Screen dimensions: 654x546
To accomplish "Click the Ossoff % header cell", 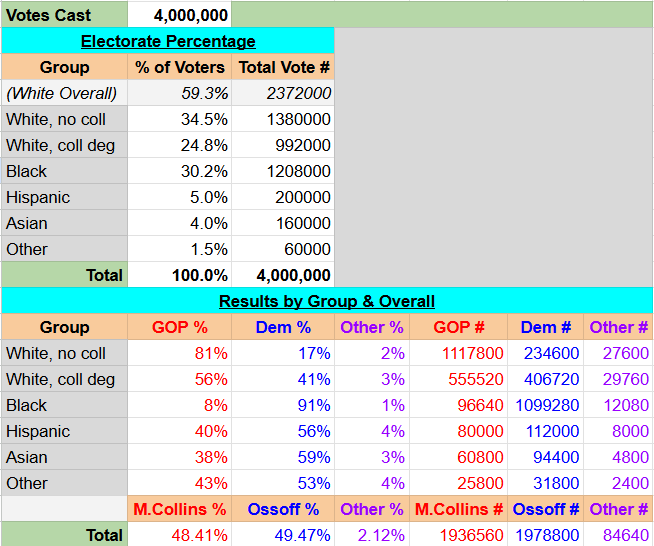I will 283,509.
